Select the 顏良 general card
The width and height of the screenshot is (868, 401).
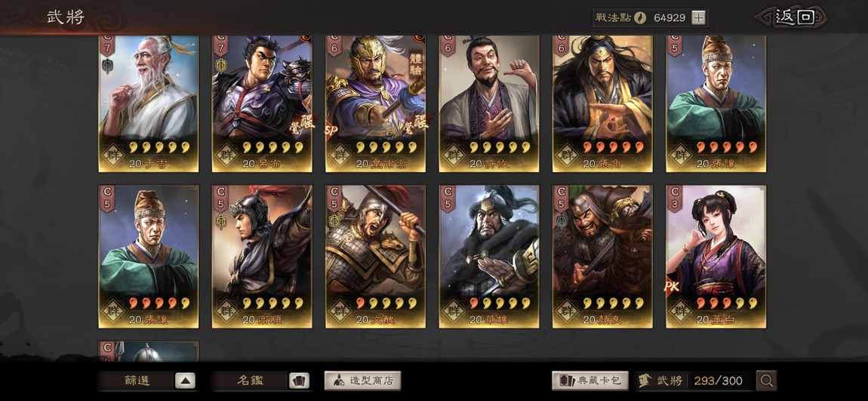coord(602,257)
